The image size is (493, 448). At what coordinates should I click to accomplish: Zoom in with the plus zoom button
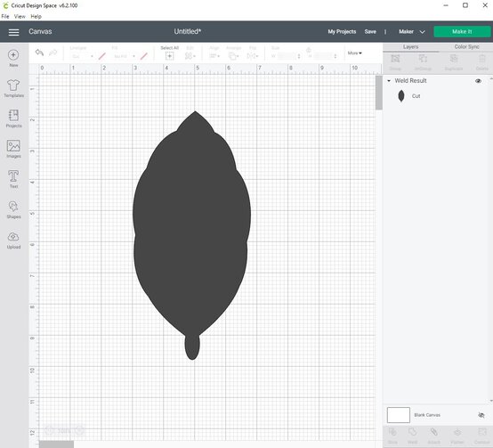(79, 430)
